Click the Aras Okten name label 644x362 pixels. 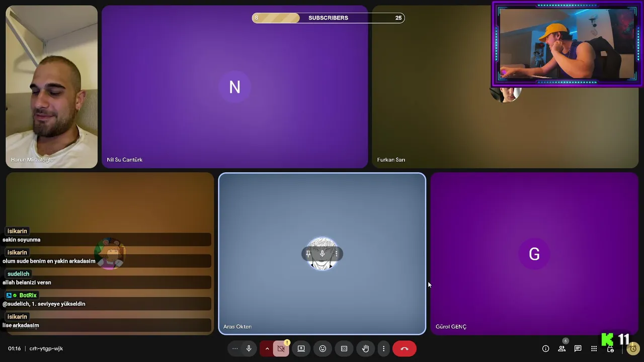pos(237,327)
